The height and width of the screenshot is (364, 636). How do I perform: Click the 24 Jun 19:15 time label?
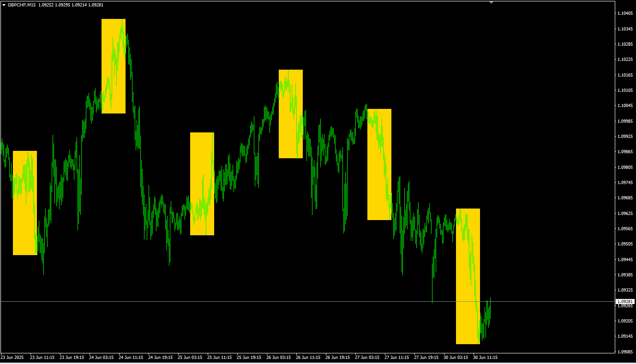[161, 357]
